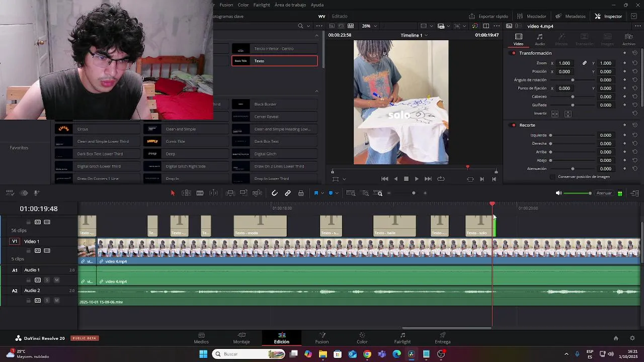This screenshot has height=362, width=644.
Task: Switch to the Medios page
Action: 201,338
